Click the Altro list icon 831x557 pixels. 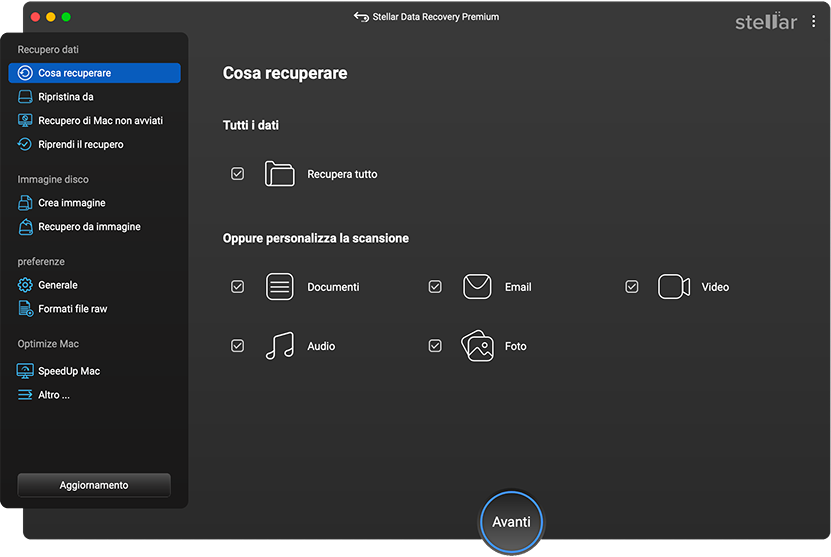(x=25, y=395)
